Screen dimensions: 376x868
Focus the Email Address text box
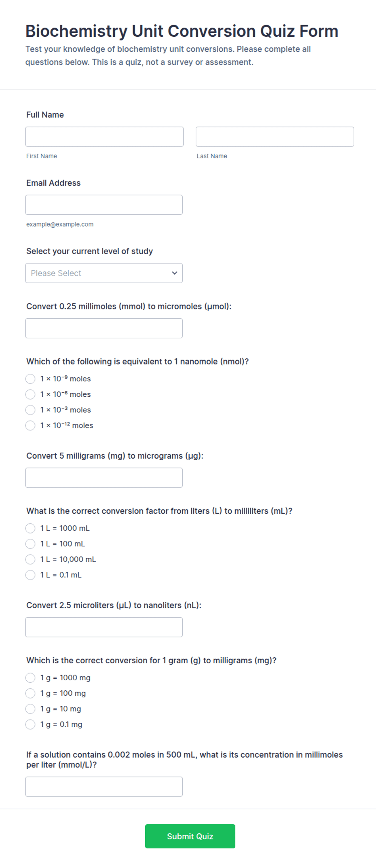(x=104, y=205)
